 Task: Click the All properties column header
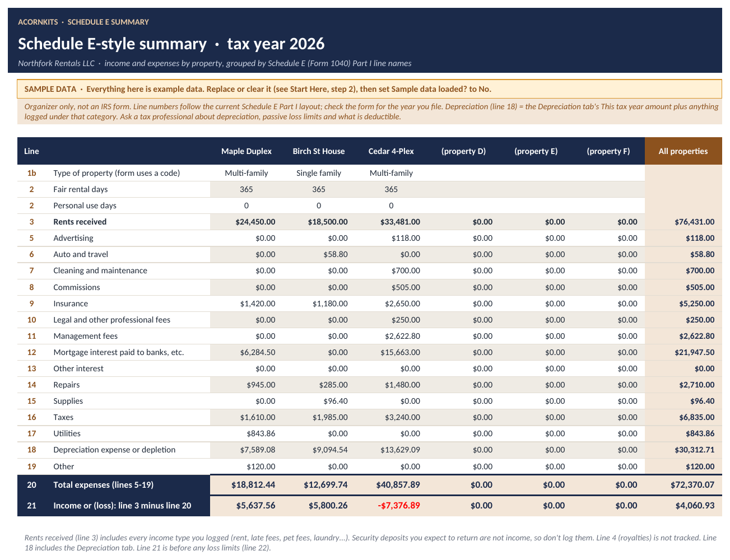[683, 151]
